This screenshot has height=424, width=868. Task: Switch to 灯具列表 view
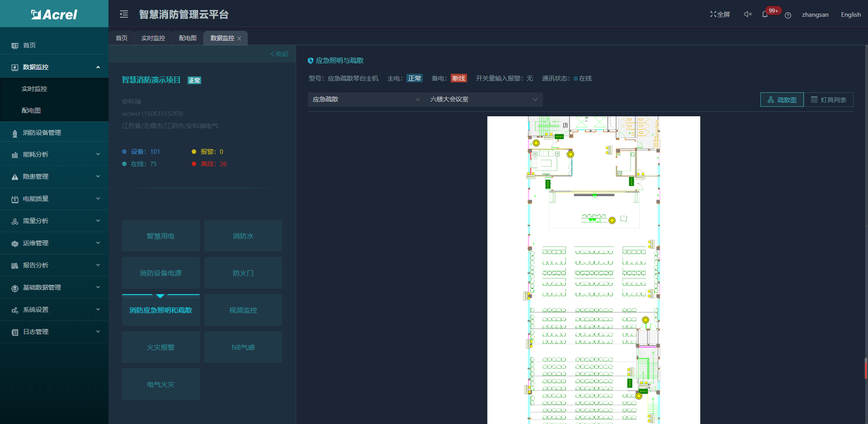[829, 100]
